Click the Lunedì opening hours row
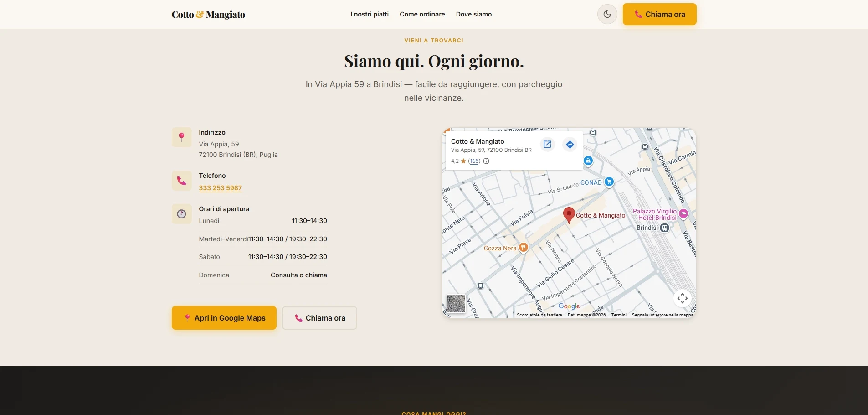Viewport: 868px width, 415px height. pyautogui.click(x=263, y=221)
